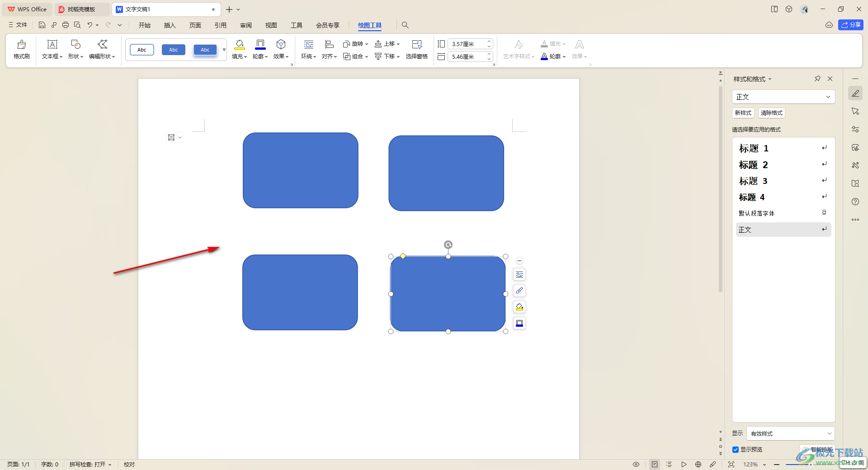Viewport: 868px width, 470px height.
Task: Click the Save icon in quick access bar
Action: (42, 25)
